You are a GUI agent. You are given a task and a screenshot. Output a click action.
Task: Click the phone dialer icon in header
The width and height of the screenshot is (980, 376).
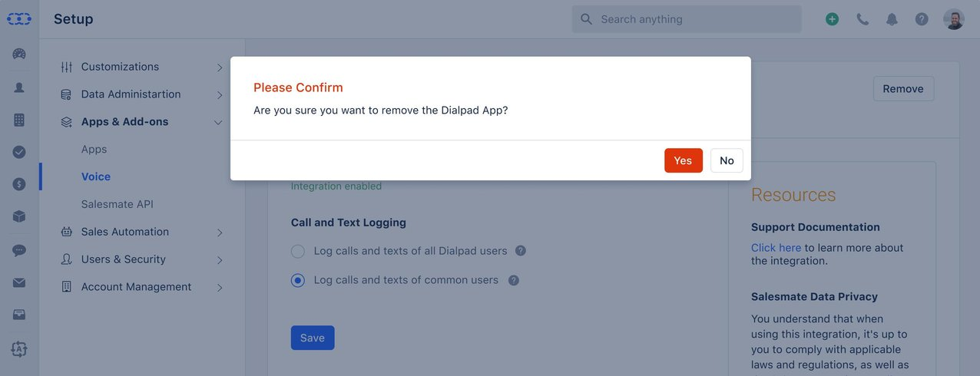[x=862, y=19]
